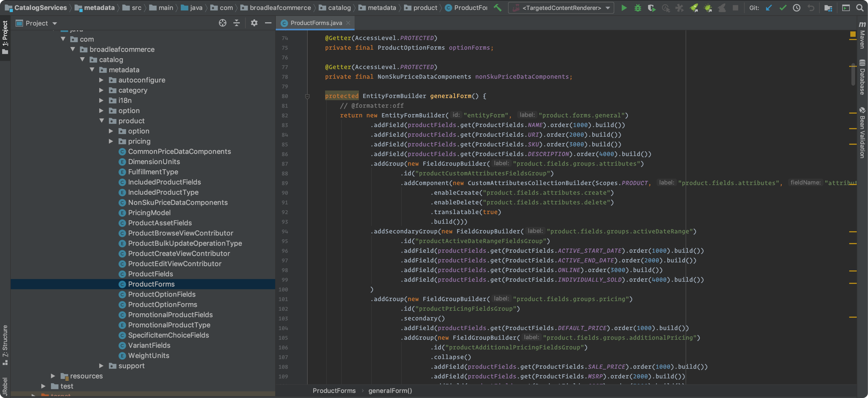Image resolution: width=868 pixels, height=398 pixels.
Task: Expand the autoconfigure folder
Action: (101, 80)
